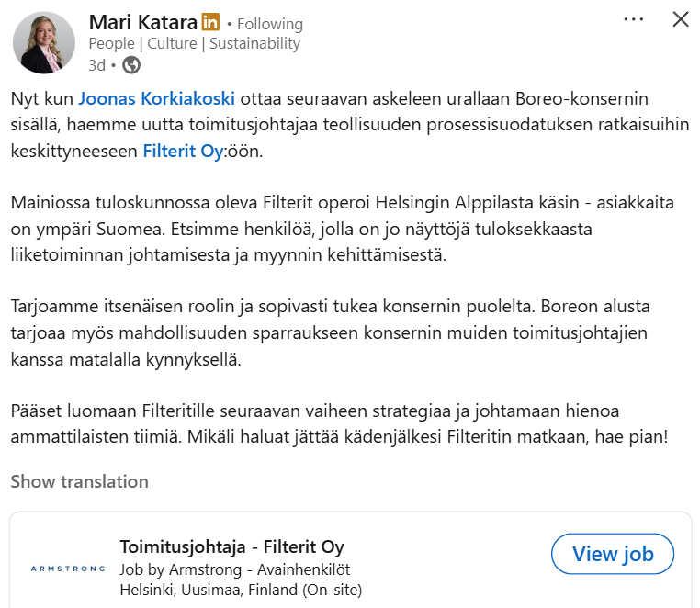Click Show translation under the post
700x608 pixels.
(79, 481)
